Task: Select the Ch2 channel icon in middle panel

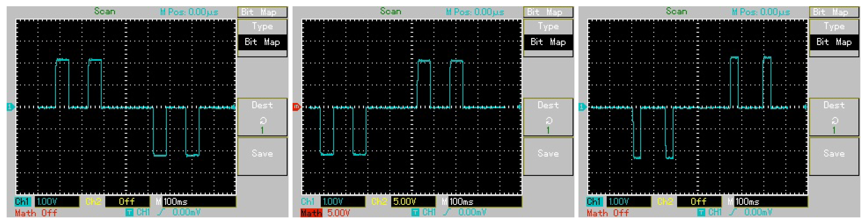Action: (379, 202)
